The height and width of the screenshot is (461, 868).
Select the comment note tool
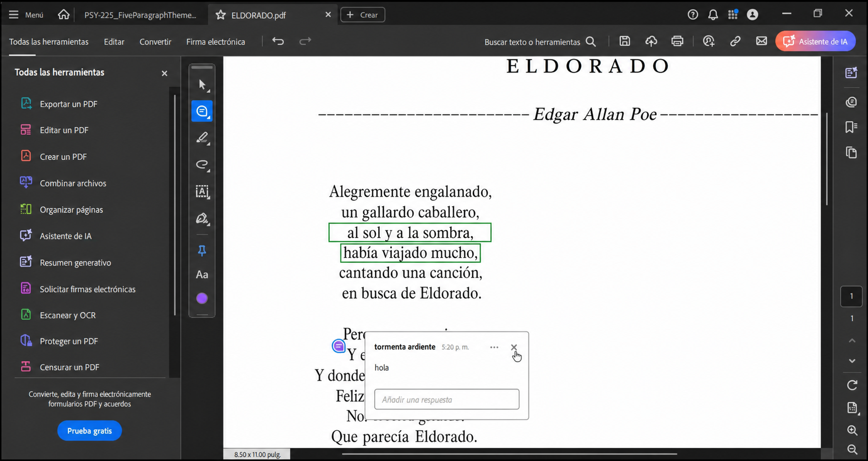[x=202, y=111]
